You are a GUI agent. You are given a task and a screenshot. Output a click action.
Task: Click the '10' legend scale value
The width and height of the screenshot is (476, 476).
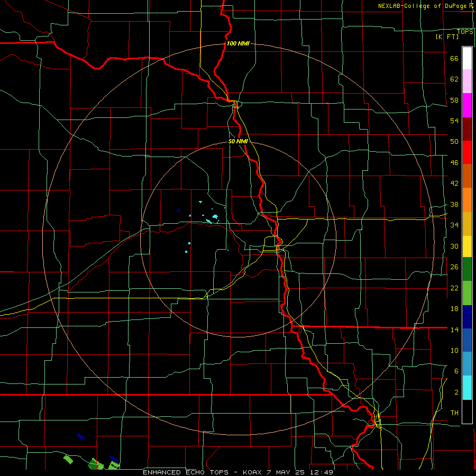pyautogui.click(x=454, y=351)
